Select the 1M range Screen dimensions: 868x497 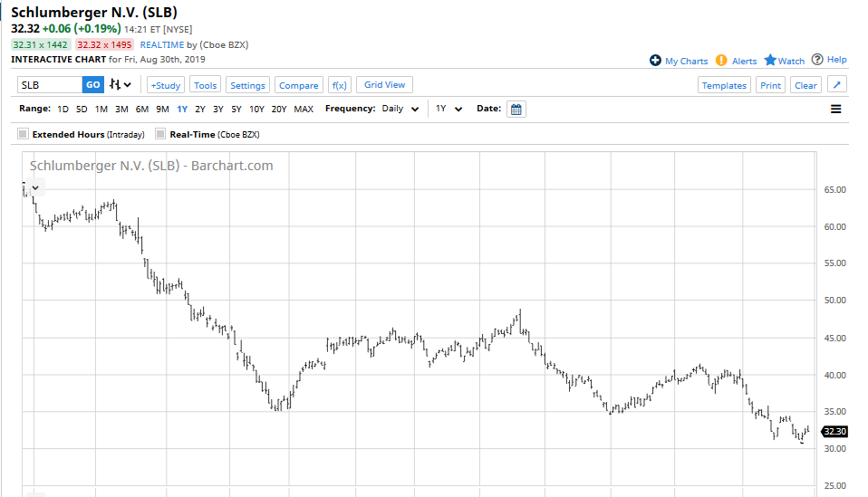coord(101,109)
